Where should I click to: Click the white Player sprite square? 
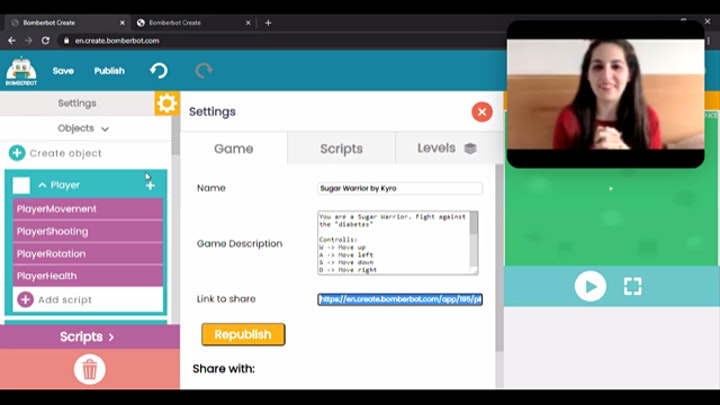[x=21, y=185]
